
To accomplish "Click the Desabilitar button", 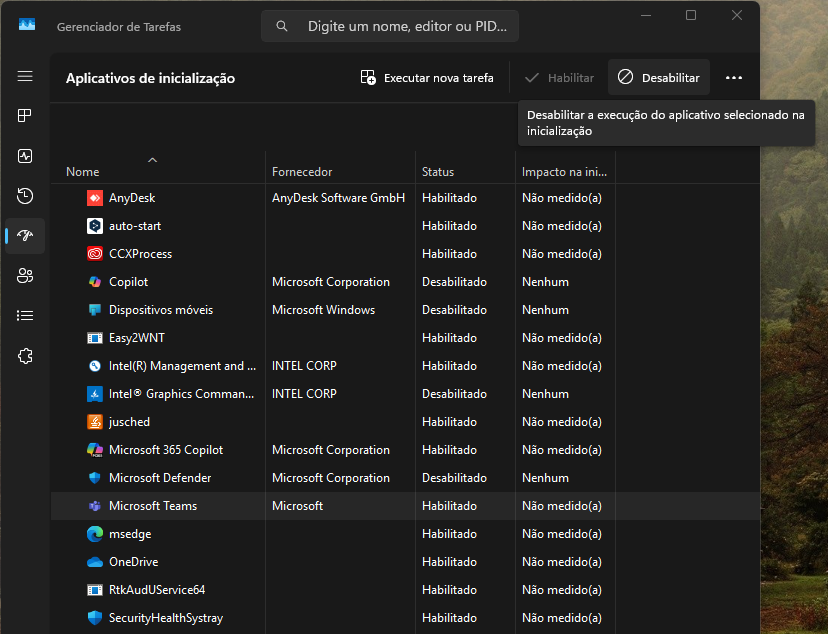I will (x=659, y=78).
